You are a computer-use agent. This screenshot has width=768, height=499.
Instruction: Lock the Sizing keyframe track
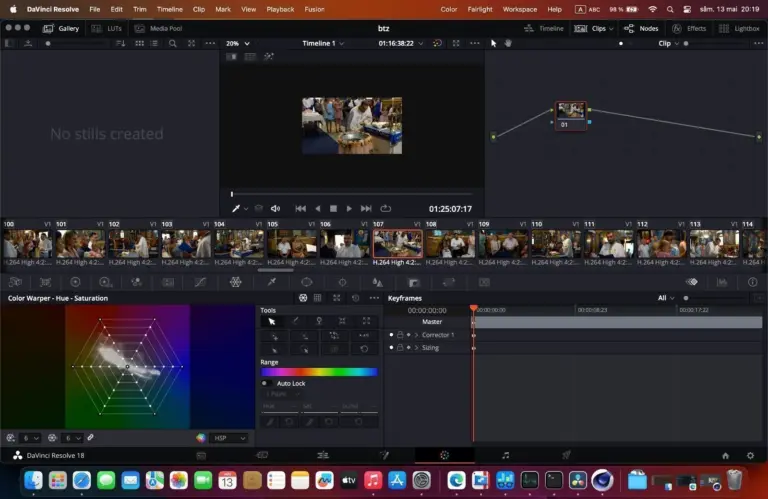coord(400,348)
